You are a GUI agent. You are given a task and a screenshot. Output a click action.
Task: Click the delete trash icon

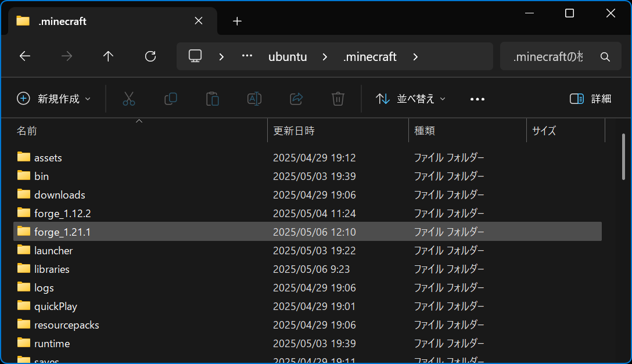pyautogui.click(x=337, y=99)
